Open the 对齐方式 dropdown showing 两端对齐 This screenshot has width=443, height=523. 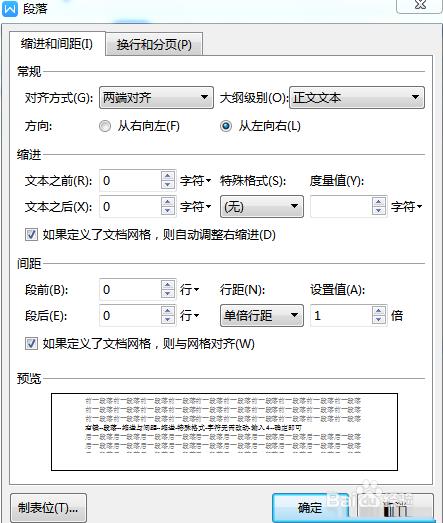click(x=156, y=97)
